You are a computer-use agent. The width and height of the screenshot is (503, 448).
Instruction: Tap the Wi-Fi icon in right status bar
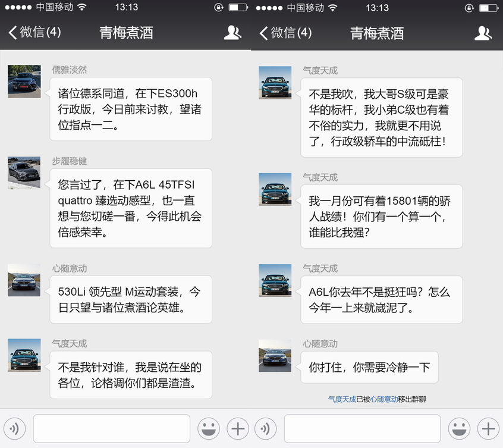coord(333,8)
